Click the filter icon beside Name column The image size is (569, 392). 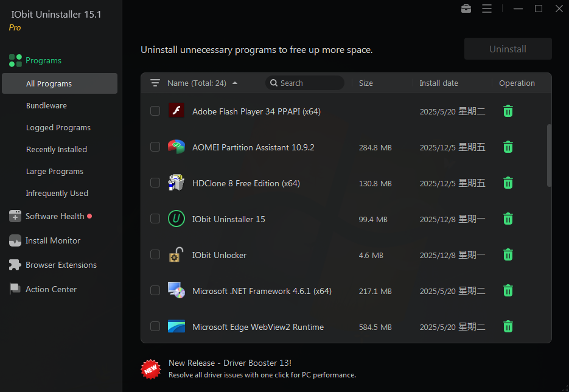tap(155, 83)
